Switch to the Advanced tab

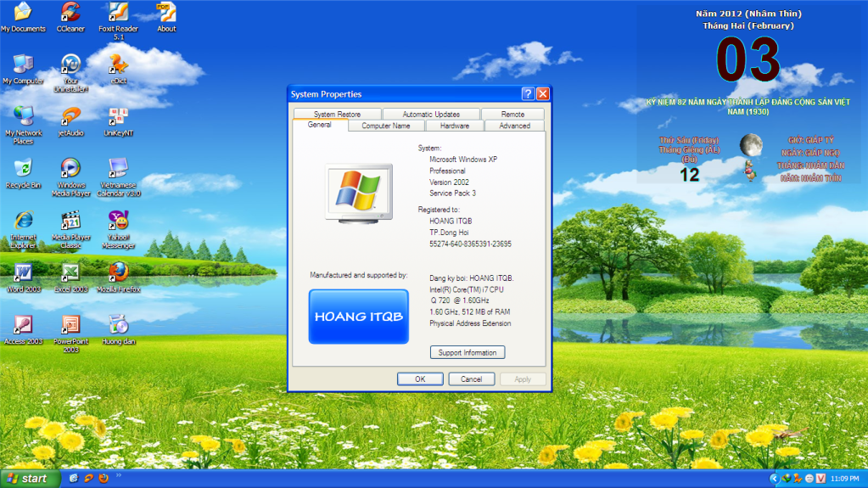tap(514, 126)
